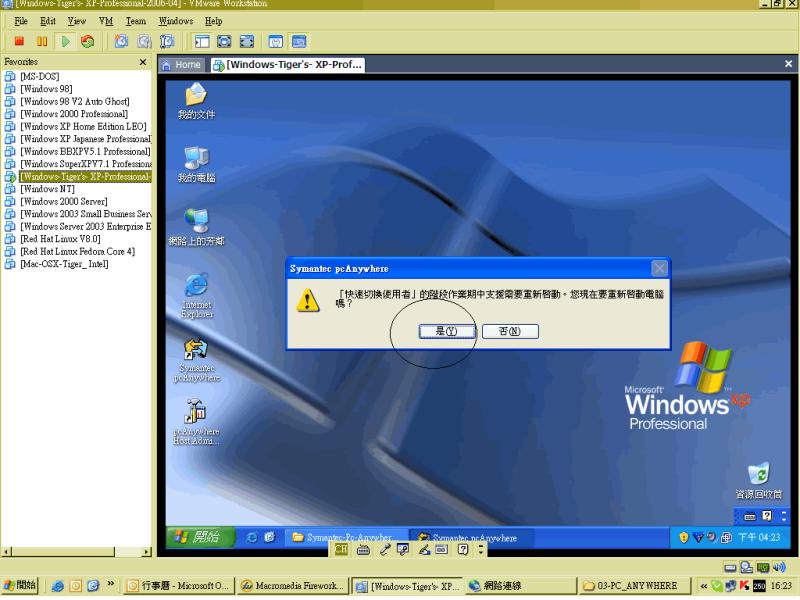Switch to Macromedia Fireworks taskbar item

click(293, 586)
